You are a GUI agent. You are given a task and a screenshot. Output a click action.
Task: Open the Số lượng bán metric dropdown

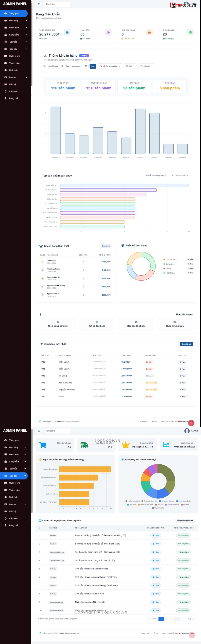click(x=110, y=66)
